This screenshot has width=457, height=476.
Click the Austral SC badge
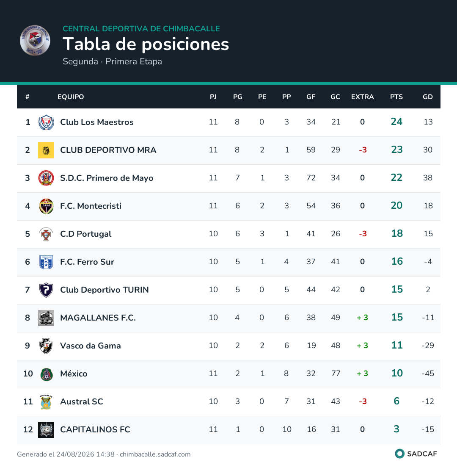coord(46,401)
